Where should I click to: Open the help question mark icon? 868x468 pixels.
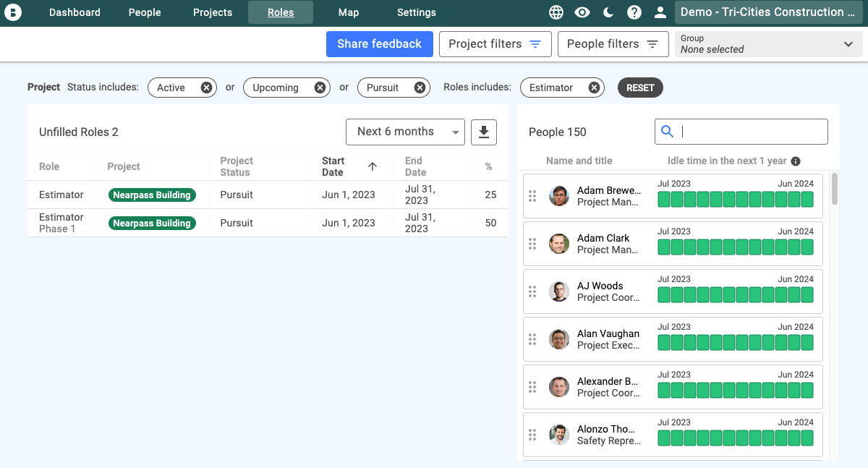pos(634,12)
